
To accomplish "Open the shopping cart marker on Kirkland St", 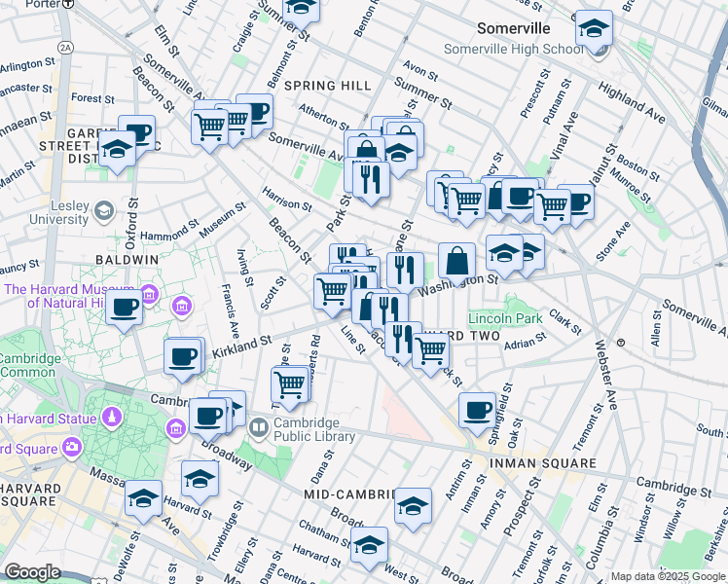I will [290, 383].
